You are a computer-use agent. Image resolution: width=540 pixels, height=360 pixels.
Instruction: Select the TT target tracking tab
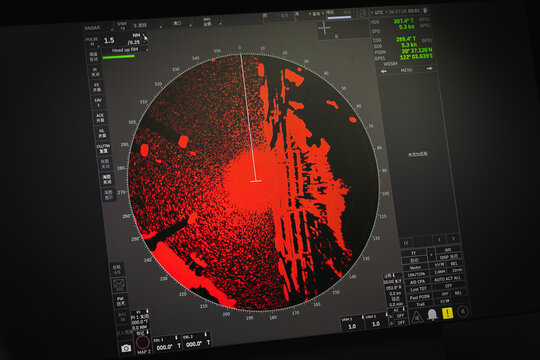414,253
